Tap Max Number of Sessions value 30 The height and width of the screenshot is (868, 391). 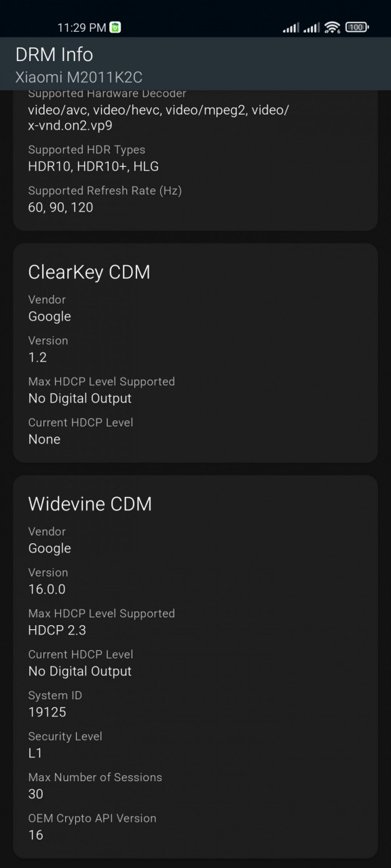(x=35, y=794)
